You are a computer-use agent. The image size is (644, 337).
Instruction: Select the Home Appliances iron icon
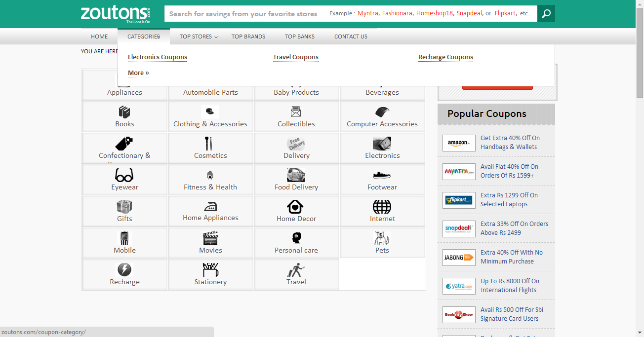[210, 207]
